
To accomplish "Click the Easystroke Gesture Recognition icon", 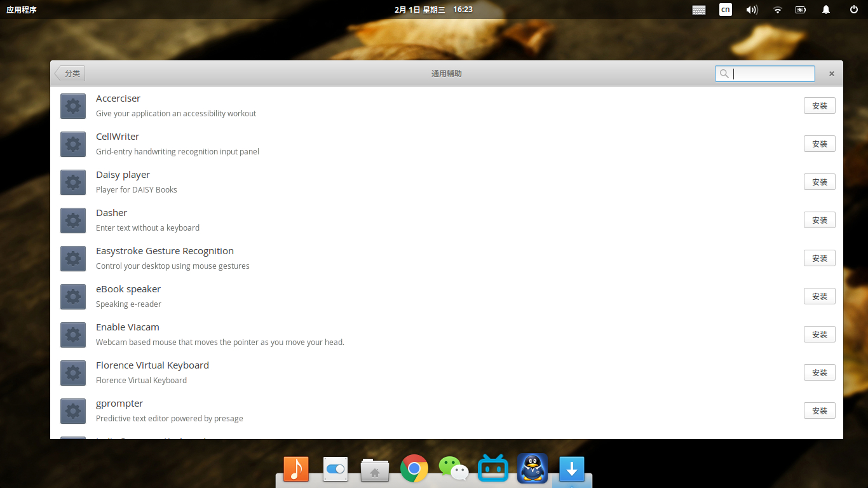I will click(73, 259).
